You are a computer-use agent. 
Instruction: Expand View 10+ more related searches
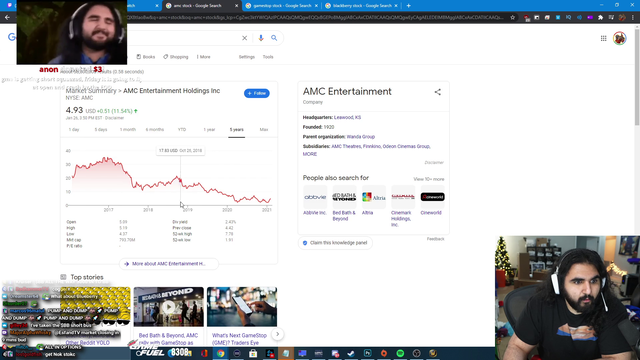(x=429, y=179)
